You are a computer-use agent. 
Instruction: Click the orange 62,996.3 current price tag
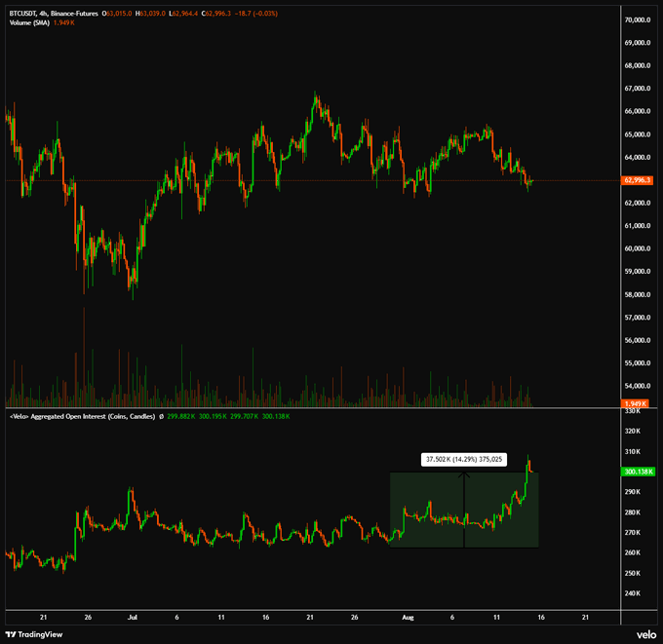(x=637, y=180)
